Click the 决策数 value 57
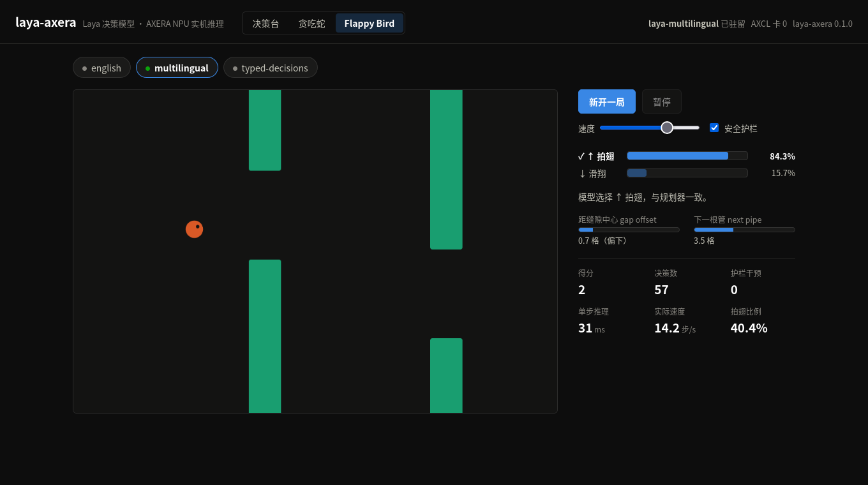Viewport: 868px width, 485px height. point(661,290)
